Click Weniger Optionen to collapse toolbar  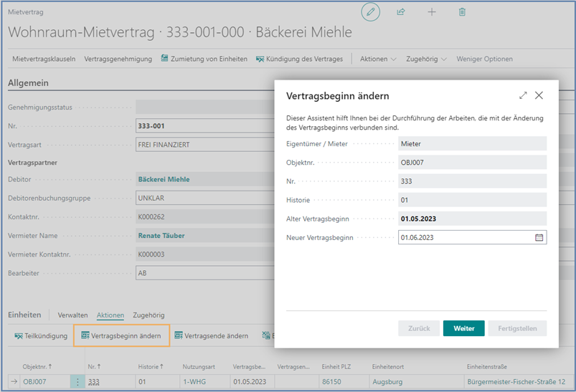tap(485, 59)
